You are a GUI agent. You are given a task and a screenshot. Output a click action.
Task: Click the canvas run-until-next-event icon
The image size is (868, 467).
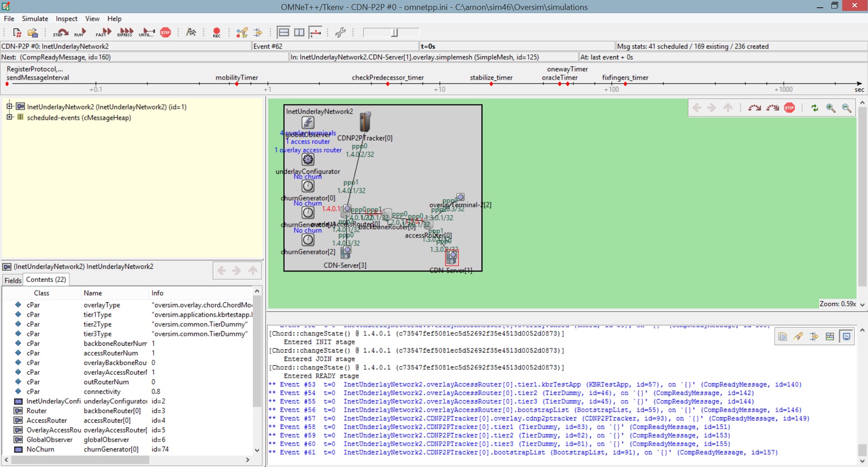pos(754,108)
